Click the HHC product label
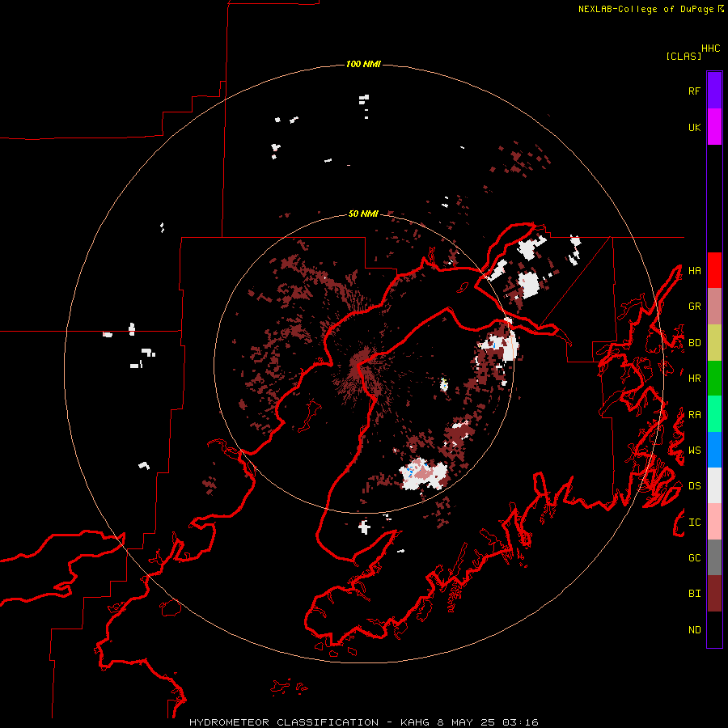The height and width of the screenshot is (728, 728). point(710,49)
